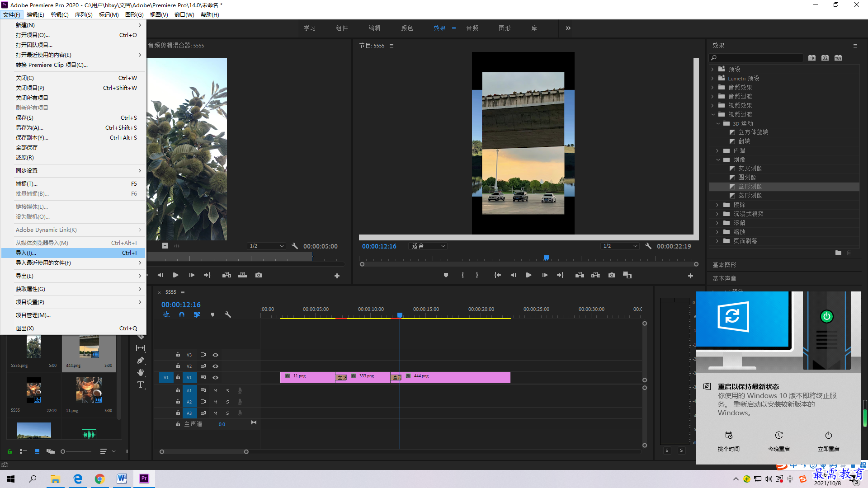Step back one frame in Program monitor
The height and width of the screenshot is (488, 868).
tap(513, 275)
